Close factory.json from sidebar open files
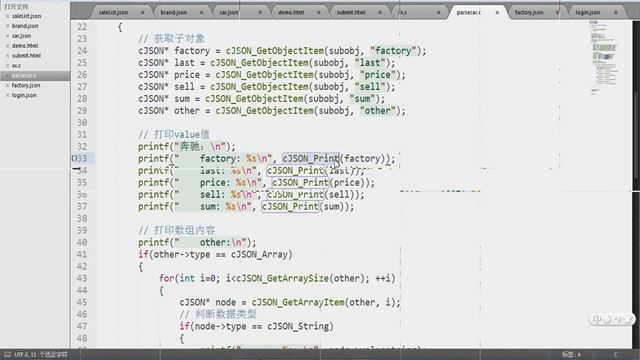The width and height of the screenshot is (640, 360). pos(7,85)
